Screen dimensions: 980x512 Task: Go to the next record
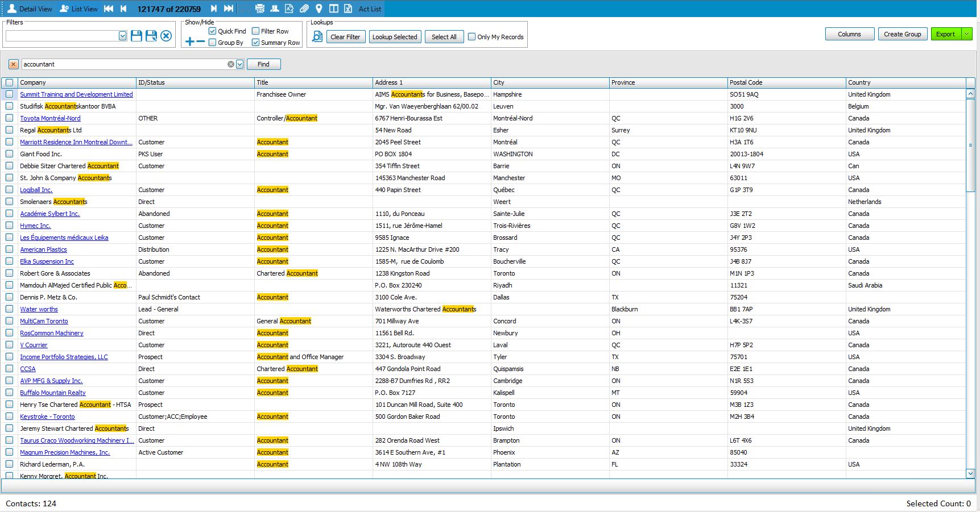click(214, 9)
